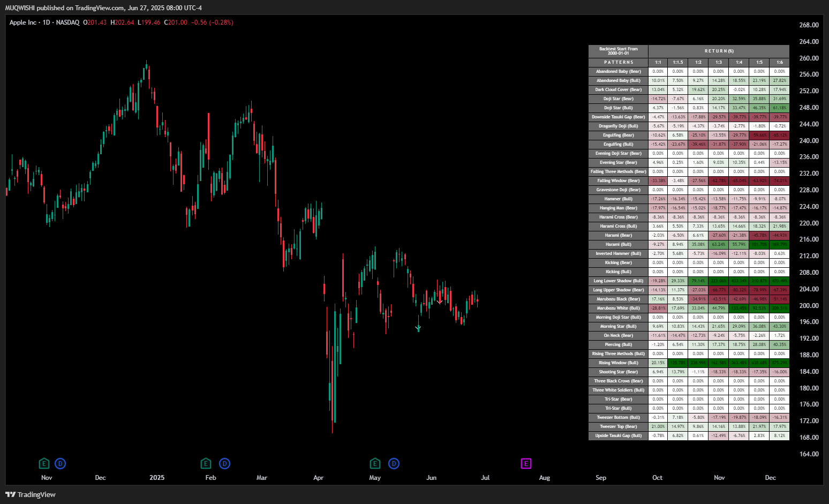The height and width of the screenshot is (504, 829).
Task: Select the Shooting Star (Bear) label
Action: pos(619,372)
